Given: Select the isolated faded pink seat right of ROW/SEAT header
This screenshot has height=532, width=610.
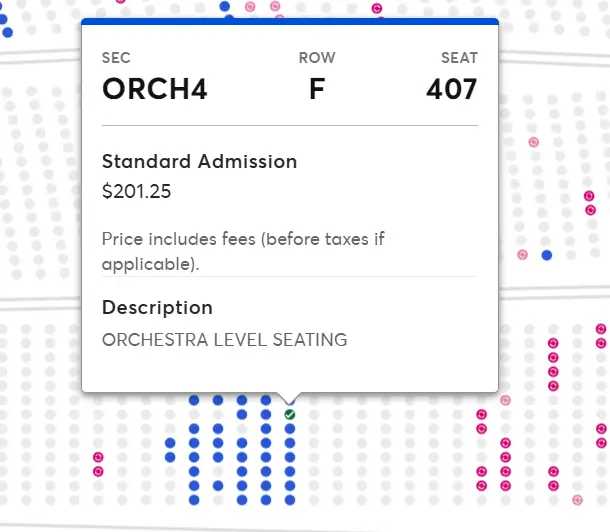Looking at the screenshot, I should click(534, 142).
